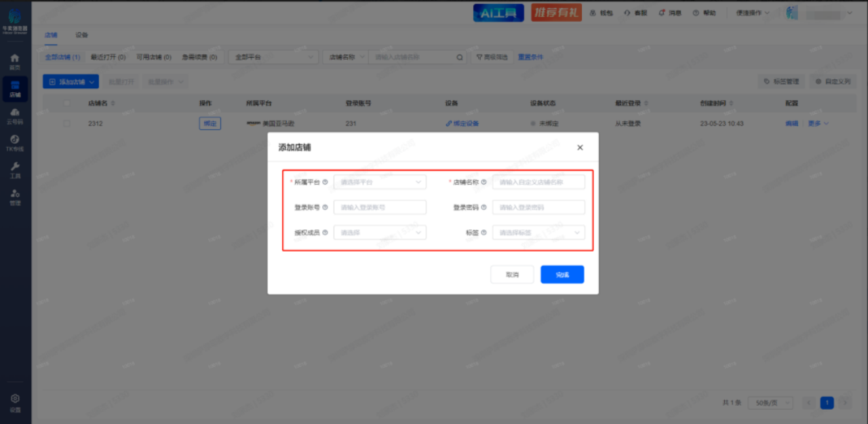868x424 pixels.
Task: Expand the 添加店铺 blue button
Action: [x=71, y=81]
